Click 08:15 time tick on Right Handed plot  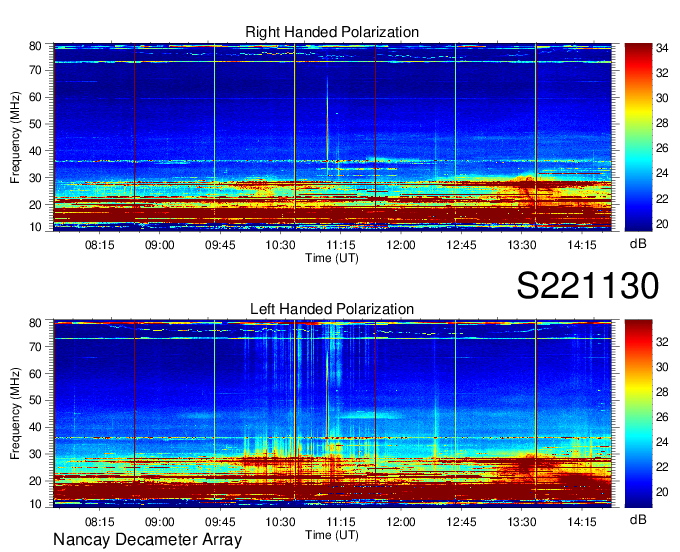point(99,245)
